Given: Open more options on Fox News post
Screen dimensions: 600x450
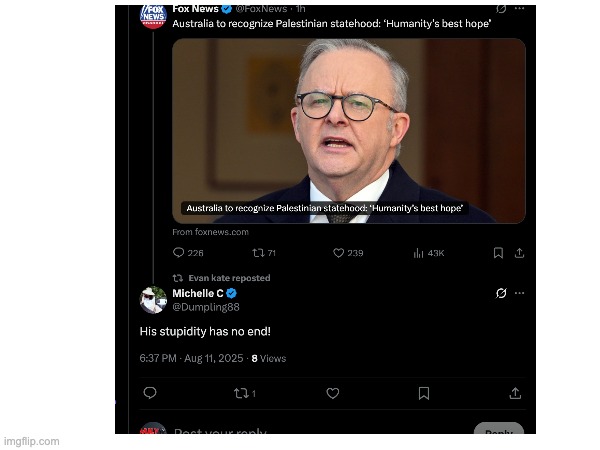Looking at the screenshot, I should click(519, 8).
